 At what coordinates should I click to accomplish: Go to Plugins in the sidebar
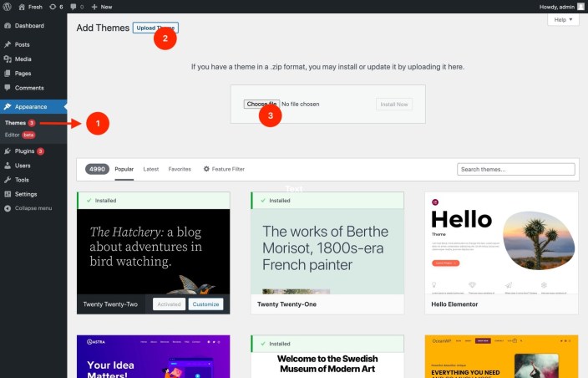[x=24, y=151]
